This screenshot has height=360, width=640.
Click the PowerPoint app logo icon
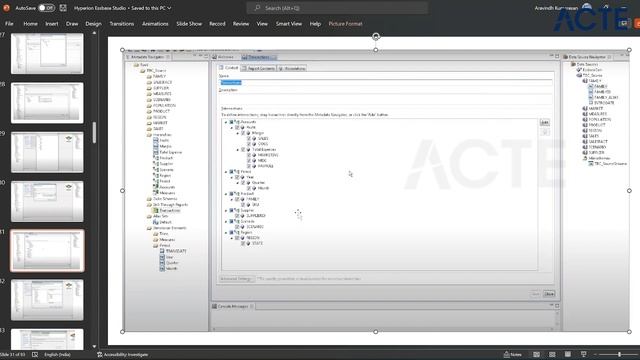(6, 8)
